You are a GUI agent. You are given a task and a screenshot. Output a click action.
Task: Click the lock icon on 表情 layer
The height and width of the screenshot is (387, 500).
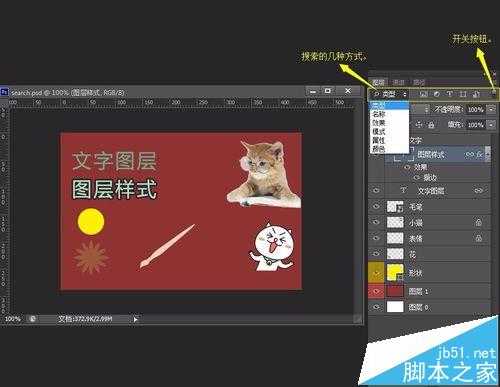[x=479, y=238]
